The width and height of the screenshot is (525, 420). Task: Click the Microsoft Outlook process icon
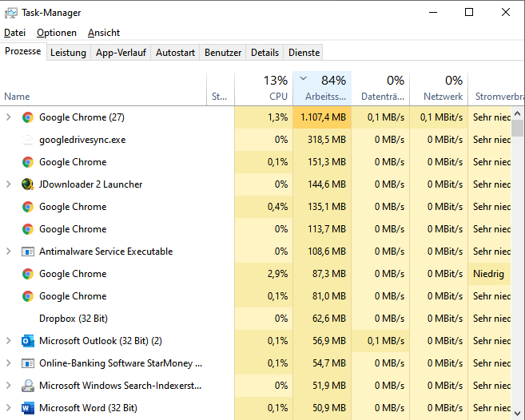(x=27, y=341)
